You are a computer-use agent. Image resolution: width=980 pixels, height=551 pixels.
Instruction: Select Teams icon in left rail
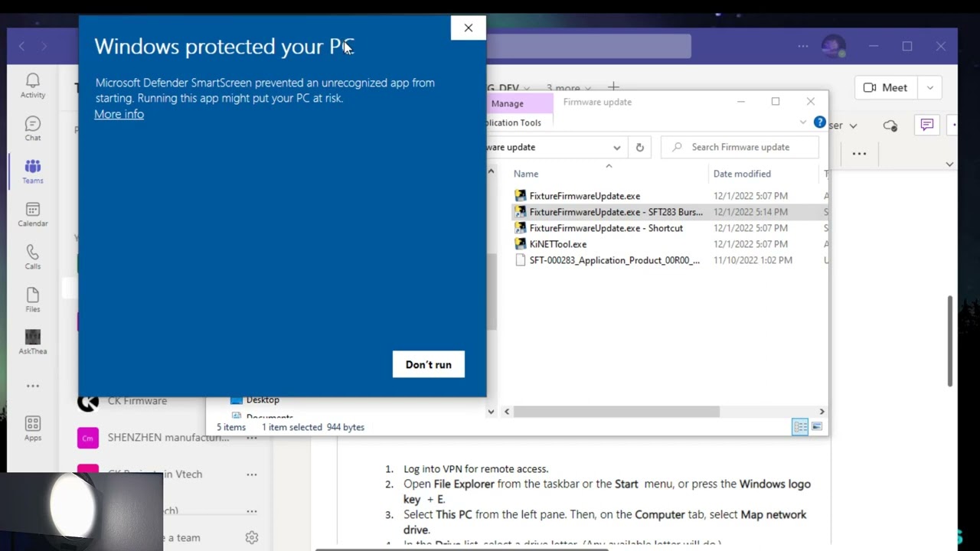coord(33,171)
